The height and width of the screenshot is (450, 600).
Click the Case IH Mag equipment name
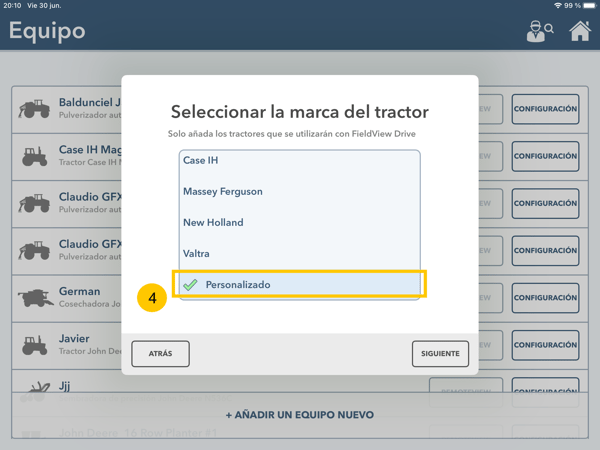(x=90, y=150)
